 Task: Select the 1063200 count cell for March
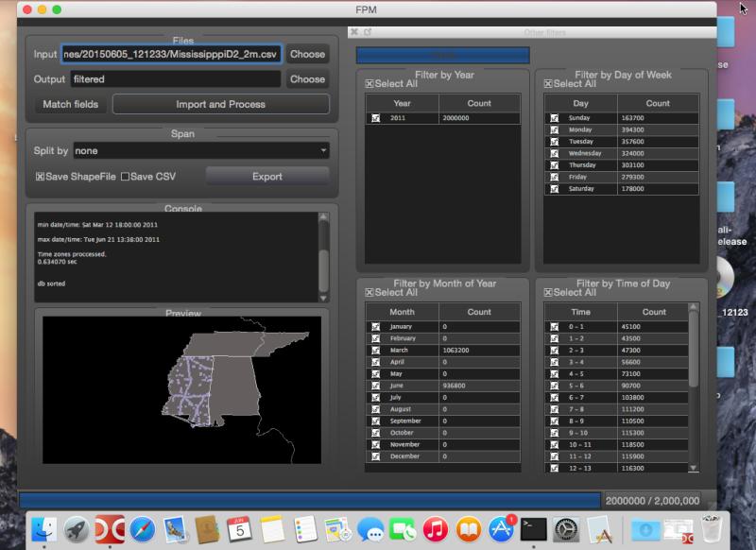point(480,351)
